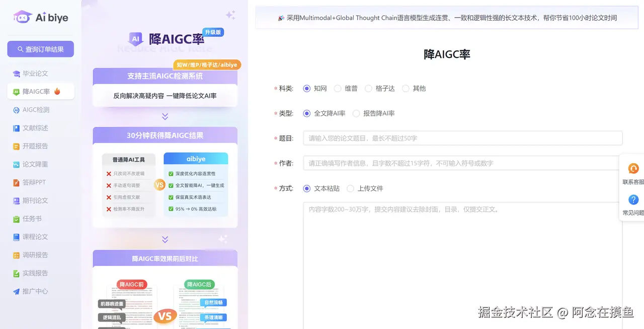Viewport: 644px width, 329px height.
Task: Click the green icon beside 实践报告
Action: 17,273
